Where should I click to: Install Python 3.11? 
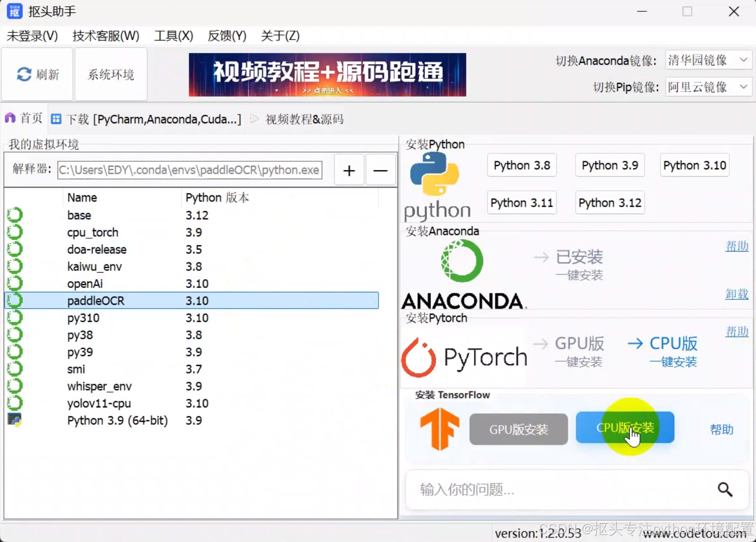tap(522, 203)
